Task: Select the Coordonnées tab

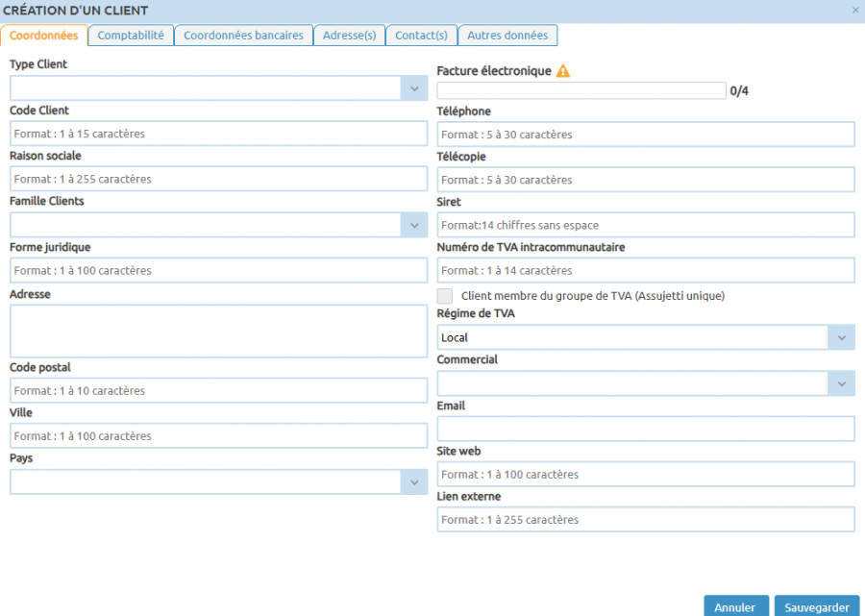Action: pos(43,36)
